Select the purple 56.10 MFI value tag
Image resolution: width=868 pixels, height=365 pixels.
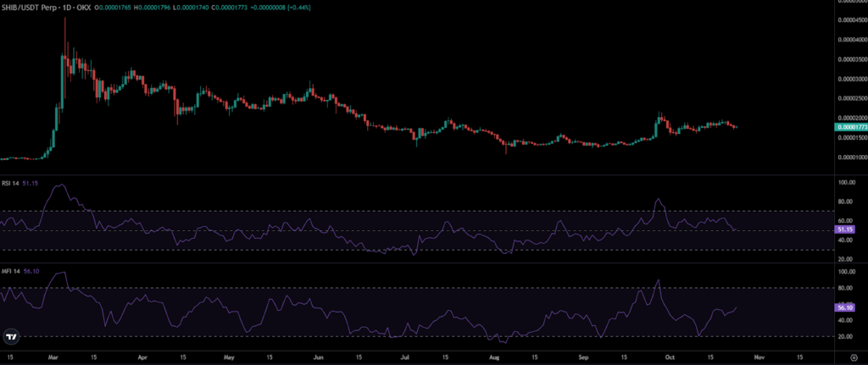843,308
